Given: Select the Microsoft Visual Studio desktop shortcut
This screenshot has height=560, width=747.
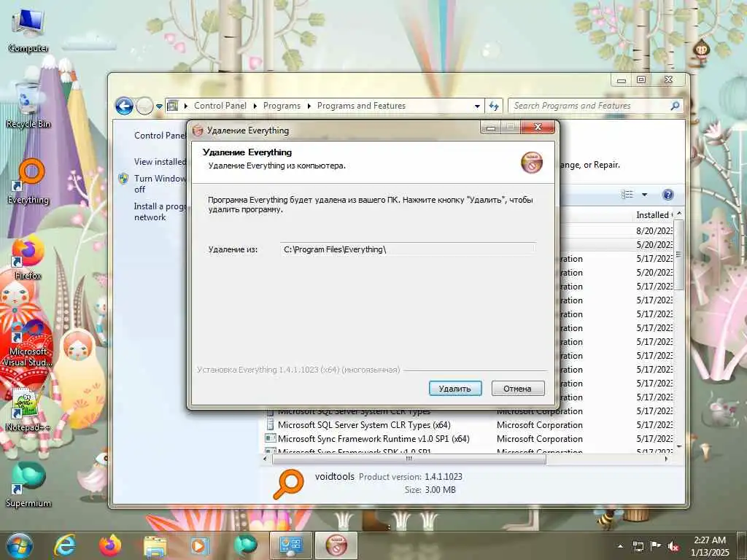Looking at the screenshot, I should point(28,343).
